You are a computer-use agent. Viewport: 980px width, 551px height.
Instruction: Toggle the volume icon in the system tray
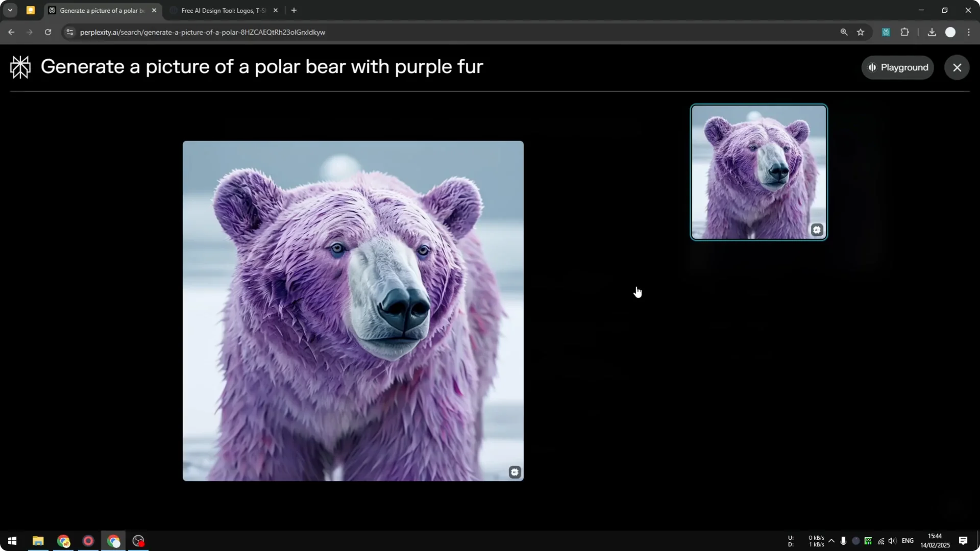(x=892, y=541)
